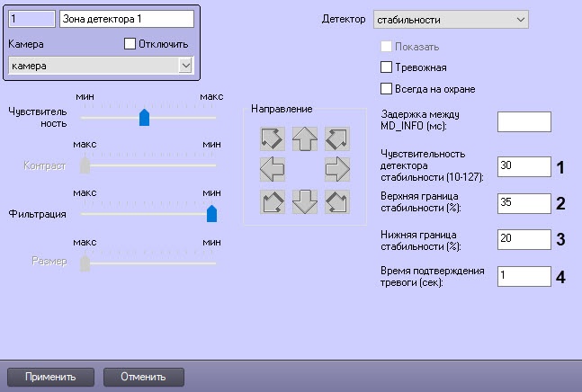Select the lower-right diagonal direction arrow

pos(336,201)
